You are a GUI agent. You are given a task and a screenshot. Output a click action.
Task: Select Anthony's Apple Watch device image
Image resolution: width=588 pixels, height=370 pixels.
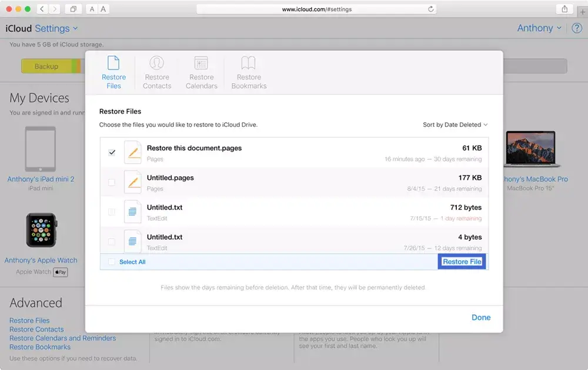coord(41,230)
